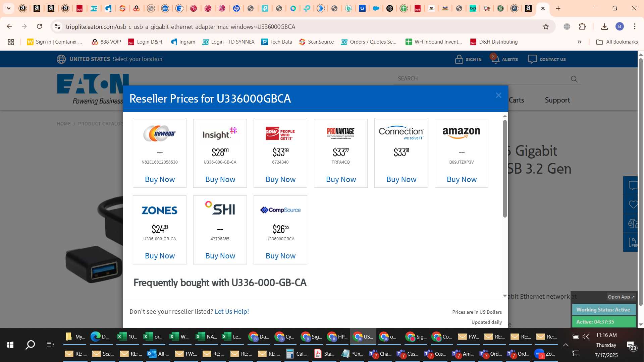Open Login D&H bookmark
Viewport: 644px width, 362px height.
(x=145, y=42)
